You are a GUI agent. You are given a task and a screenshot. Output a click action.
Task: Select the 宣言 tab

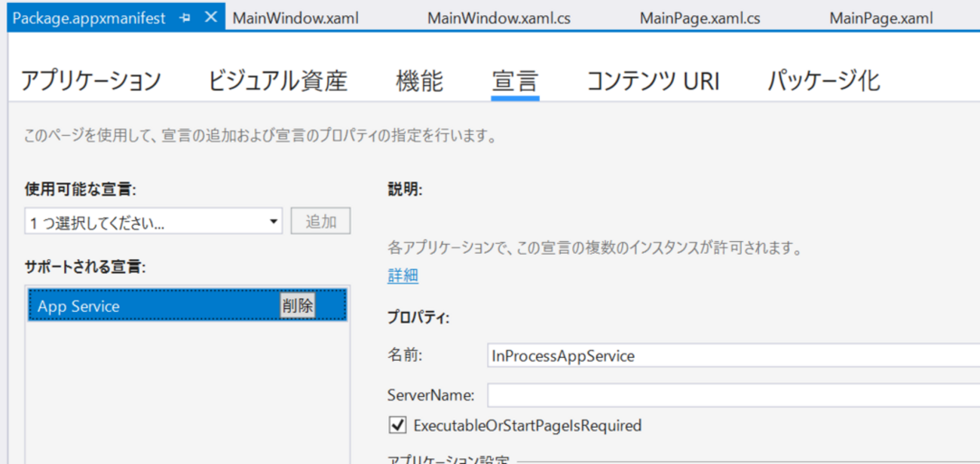click(515, 81)
